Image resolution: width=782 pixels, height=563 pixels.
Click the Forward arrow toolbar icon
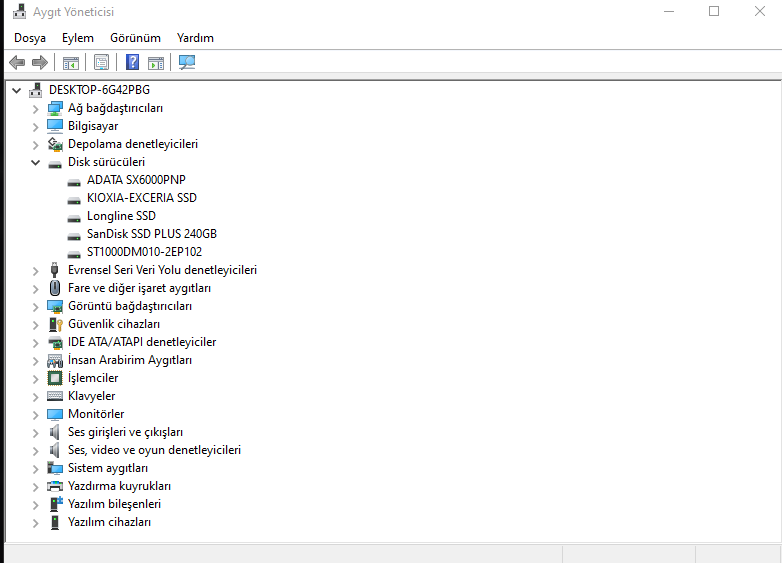pyautogui.click(x=39, y=62)
